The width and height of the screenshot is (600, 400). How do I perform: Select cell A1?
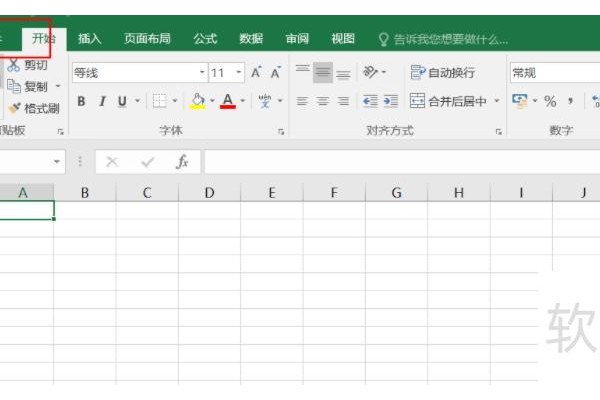pyautogui.click(x=27, y=210)
